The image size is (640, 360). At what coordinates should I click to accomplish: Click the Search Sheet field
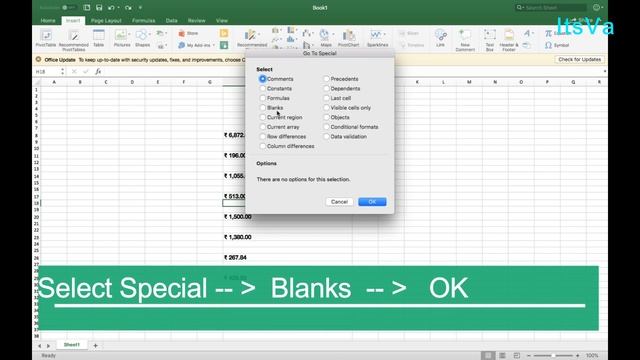tap(551, 7)
